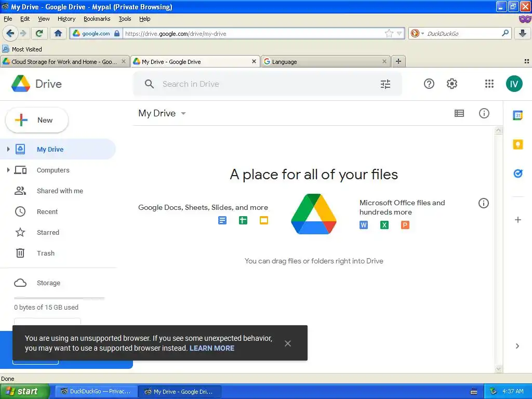Open the Google apps grid icon
532x399 pixels.
[489, 84]
